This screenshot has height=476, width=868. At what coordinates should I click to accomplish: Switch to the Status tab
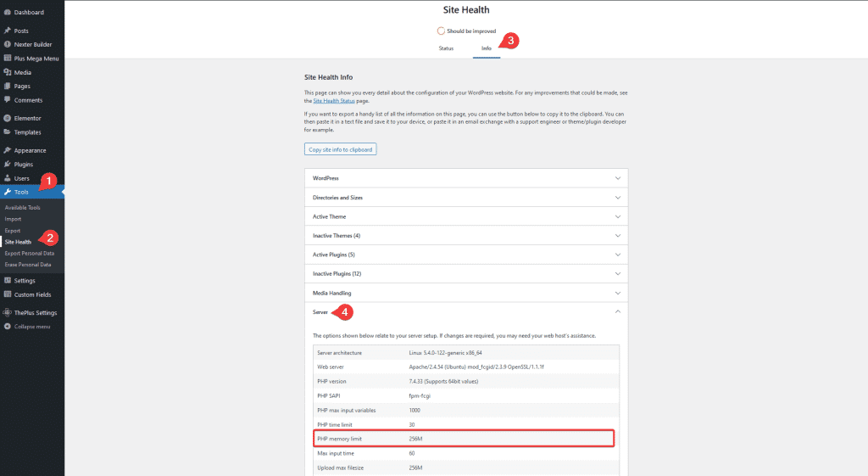tap(446, 48)
